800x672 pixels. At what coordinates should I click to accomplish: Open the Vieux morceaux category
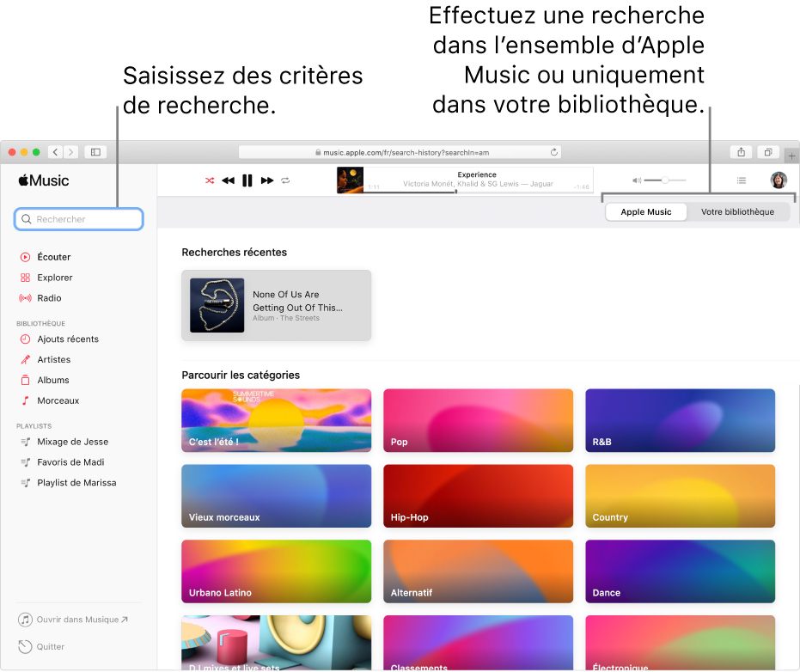(276, 496)
